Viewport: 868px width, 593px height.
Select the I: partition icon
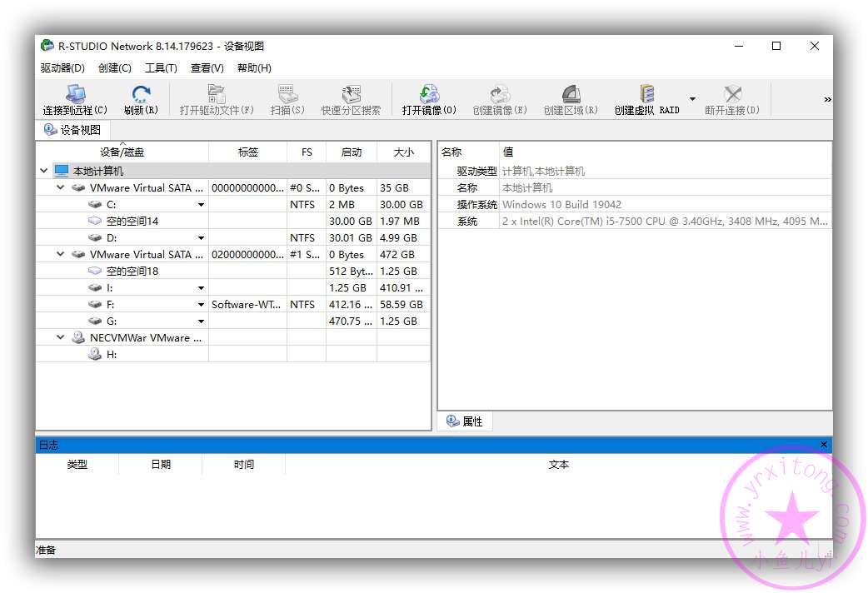[x=95, y=287]
